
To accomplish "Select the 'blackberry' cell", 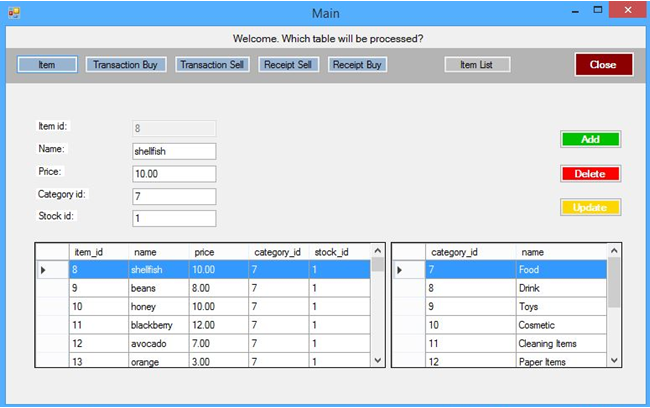I will 159,325.
